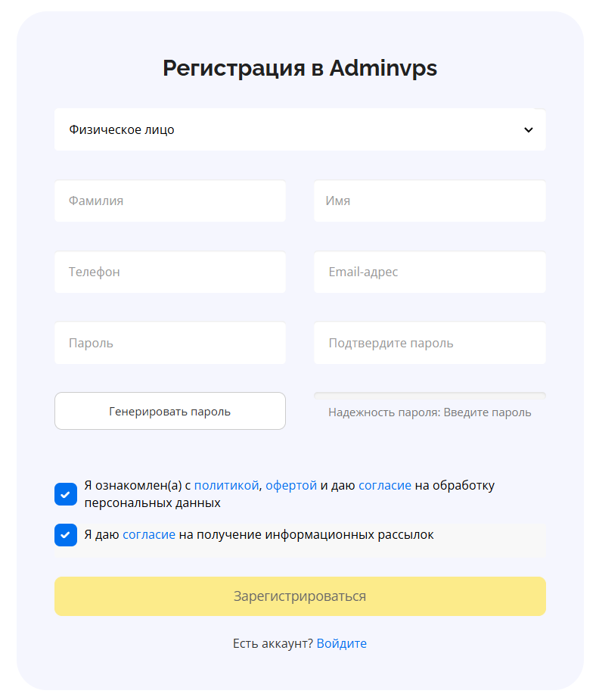Click the dropdown chevron arrow icon

coord(529,129)
